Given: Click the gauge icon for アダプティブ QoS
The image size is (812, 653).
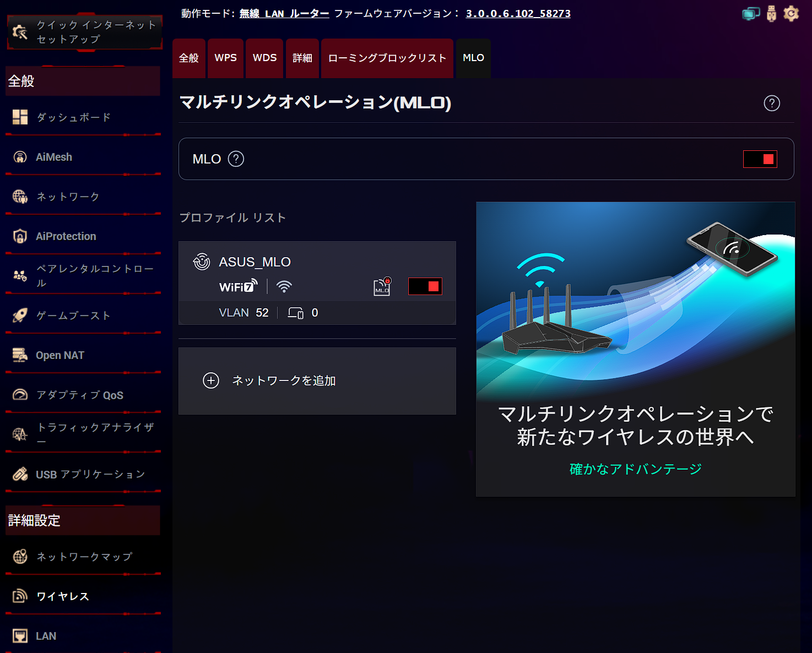Looking at the screenshot, I should point(20,395).
